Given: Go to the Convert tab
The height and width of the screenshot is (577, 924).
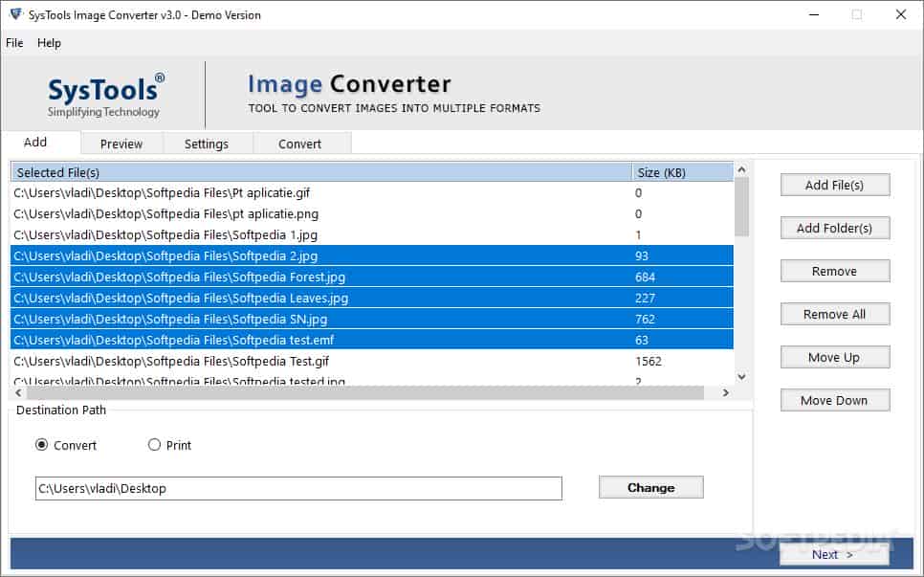Looking at the screenshot, I should (300, 144).
